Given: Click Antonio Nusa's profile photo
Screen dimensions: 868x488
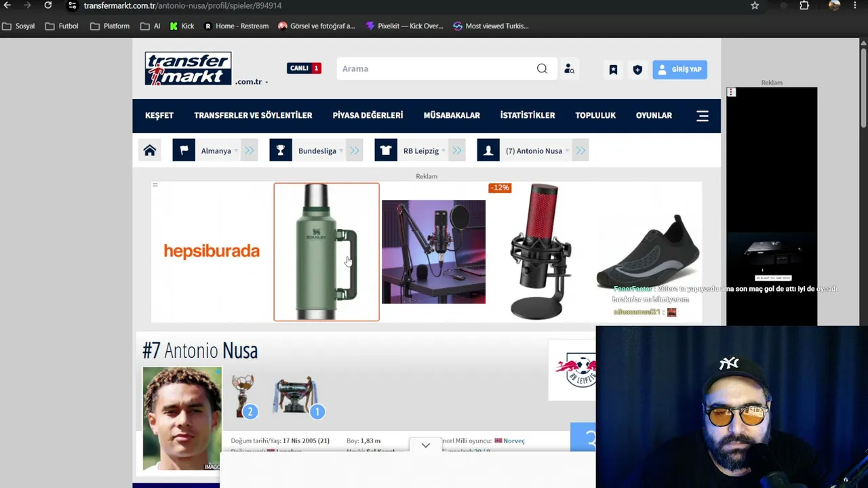Looking at the screenshot, I should 182,419.
